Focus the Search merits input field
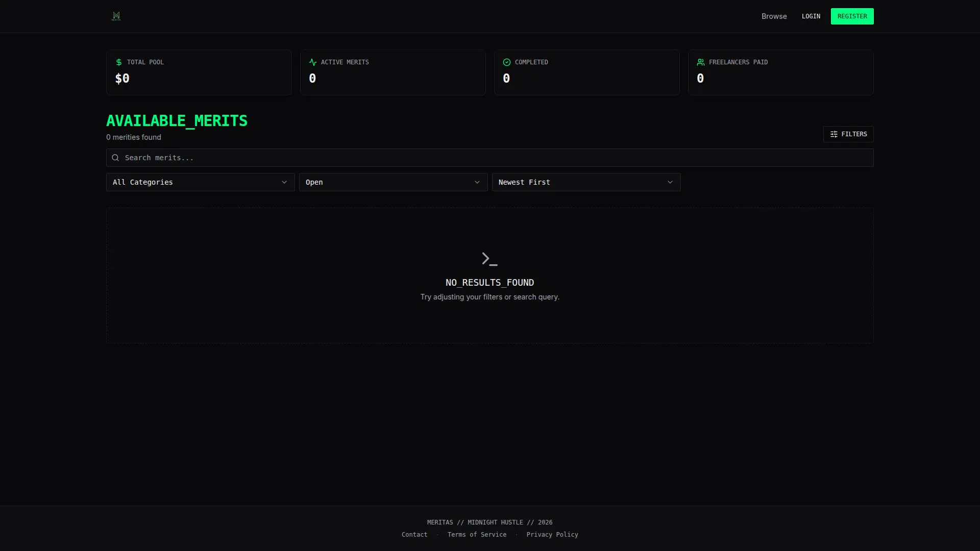This screenshot has width=980, height=551. tap(490, 158)
